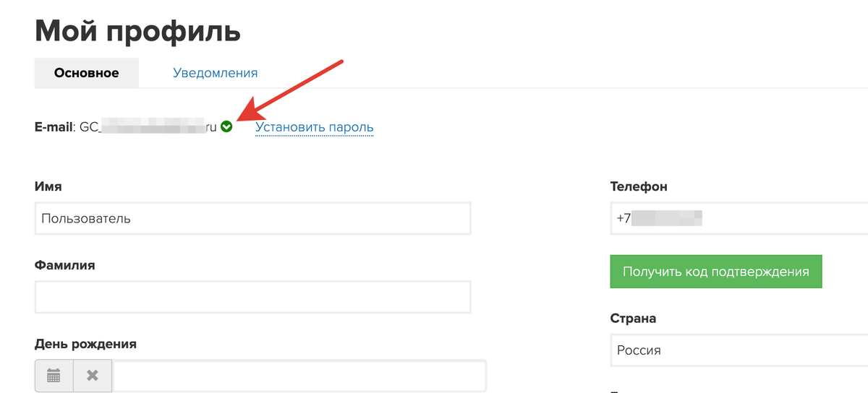This screenshot has height=393, width=868.
Task: Click the bold E-mail label
Action: tap(54, 127)
